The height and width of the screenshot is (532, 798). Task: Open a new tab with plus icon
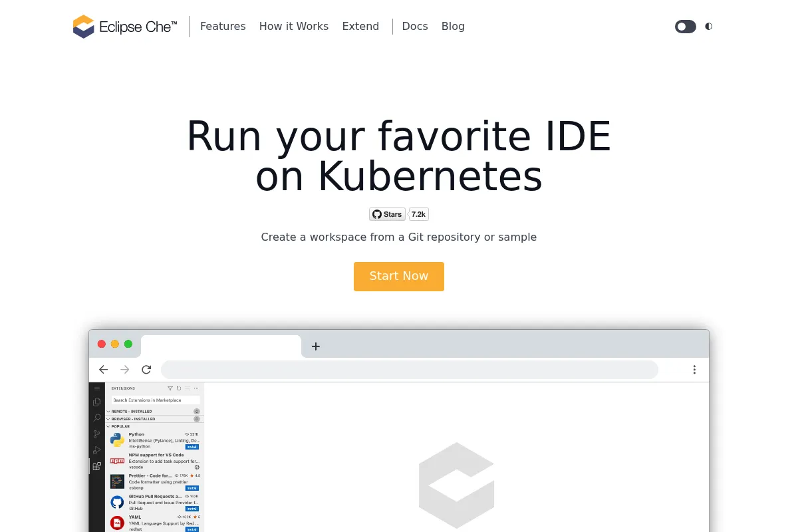coord(316,346)
